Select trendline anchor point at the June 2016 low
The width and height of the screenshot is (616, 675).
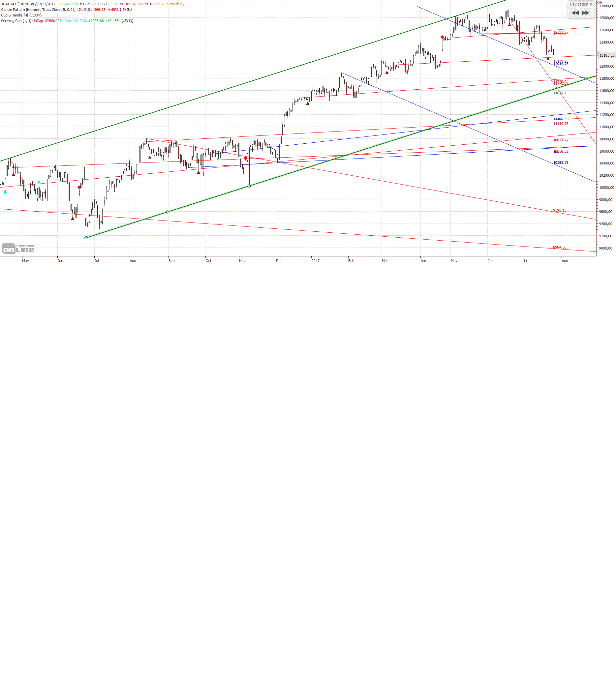(x=86, y=238)
